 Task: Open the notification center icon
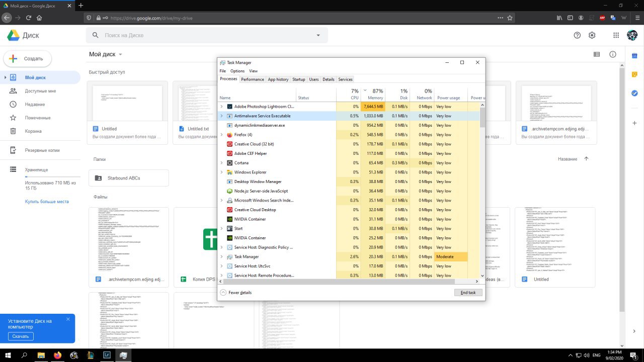[x=635, y=355]
